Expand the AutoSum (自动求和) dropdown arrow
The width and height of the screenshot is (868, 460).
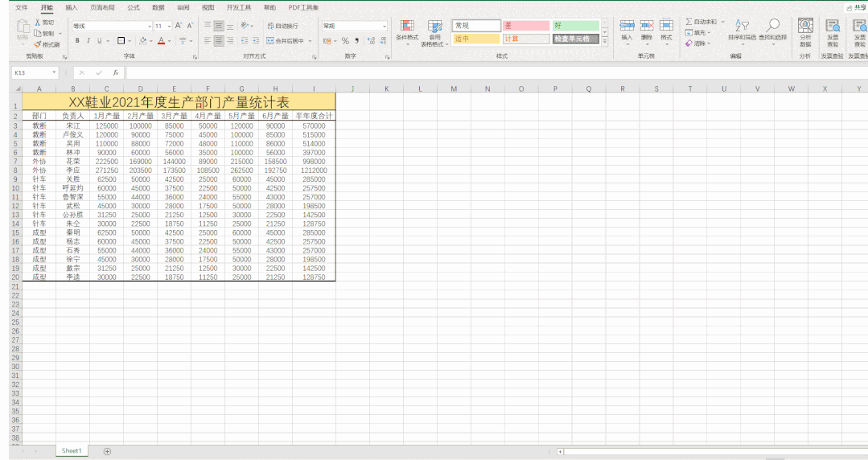723,22
